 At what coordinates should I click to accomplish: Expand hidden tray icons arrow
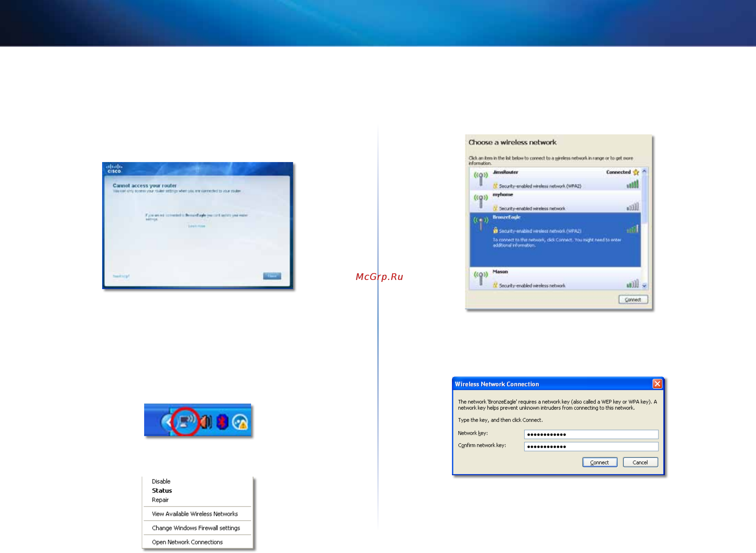(x=166, y=422)
